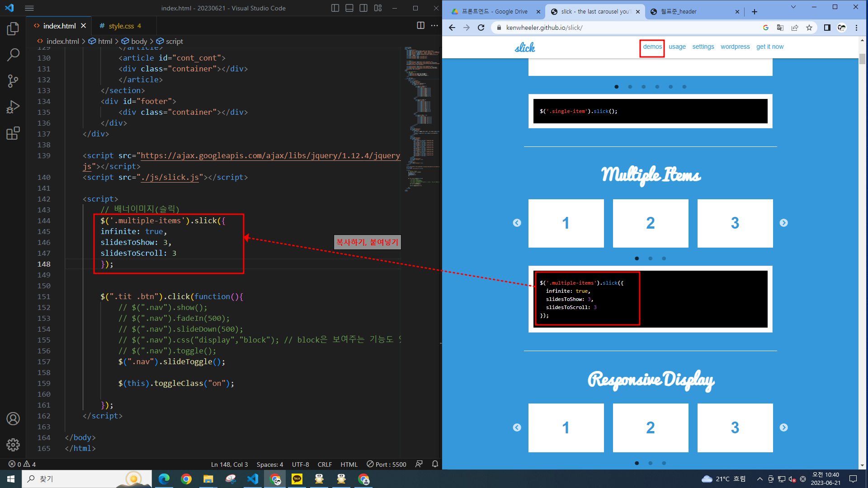Expand the Chrome tab search chevron
The image size is (868, 488).
click(793, 7)
